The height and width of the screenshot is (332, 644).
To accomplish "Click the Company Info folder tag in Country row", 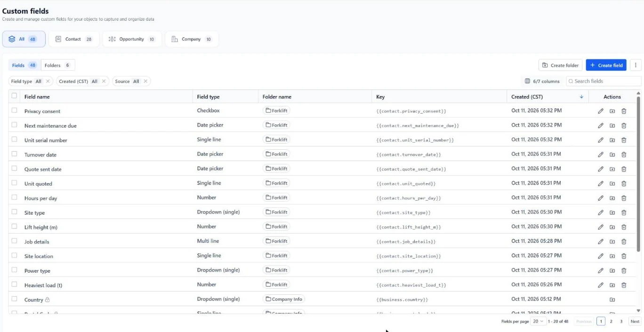I will [x=284, y=299].
